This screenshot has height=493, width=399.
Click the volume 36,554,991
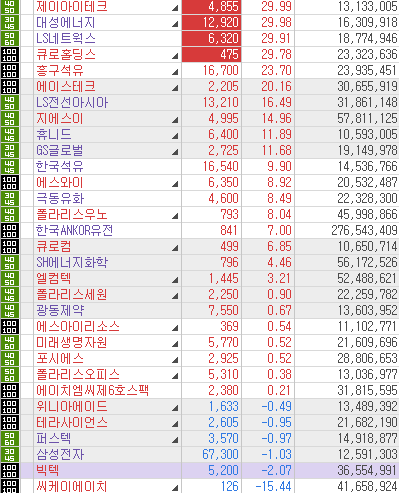click(x=367, y=471)
